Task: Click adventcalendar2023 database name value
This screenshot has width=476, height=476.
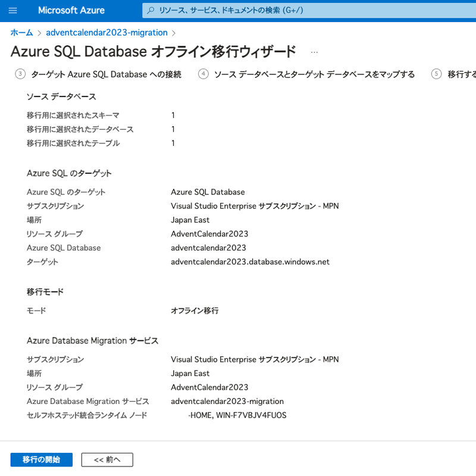Action: [209, 248]
